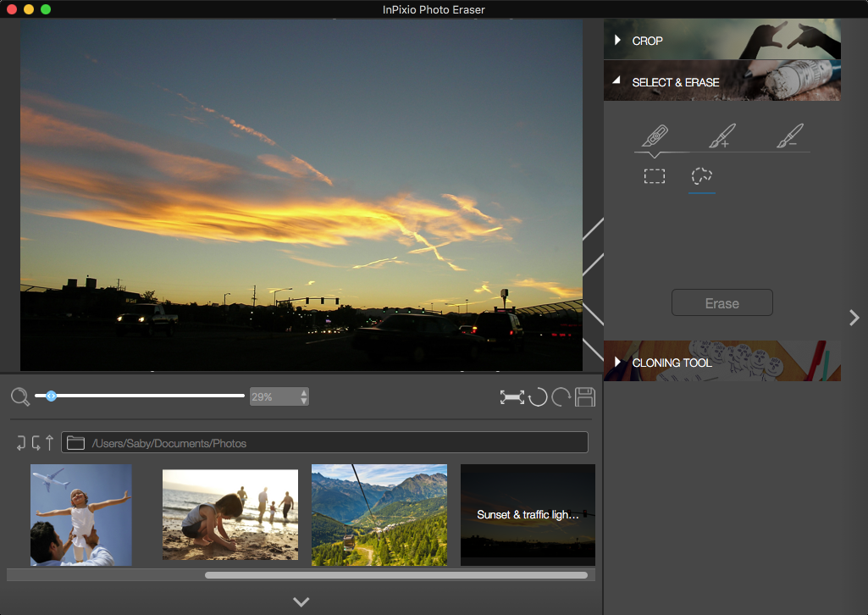Viewport: 868px width, 615px height.
Task: Go up one folder level
Action: (x=49, y=443)
